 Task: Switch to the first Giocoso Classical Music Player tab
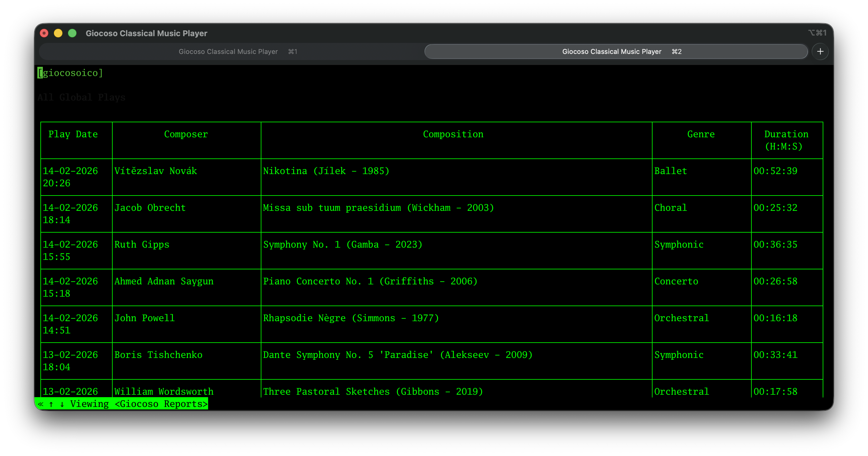[x=228, y=51]
